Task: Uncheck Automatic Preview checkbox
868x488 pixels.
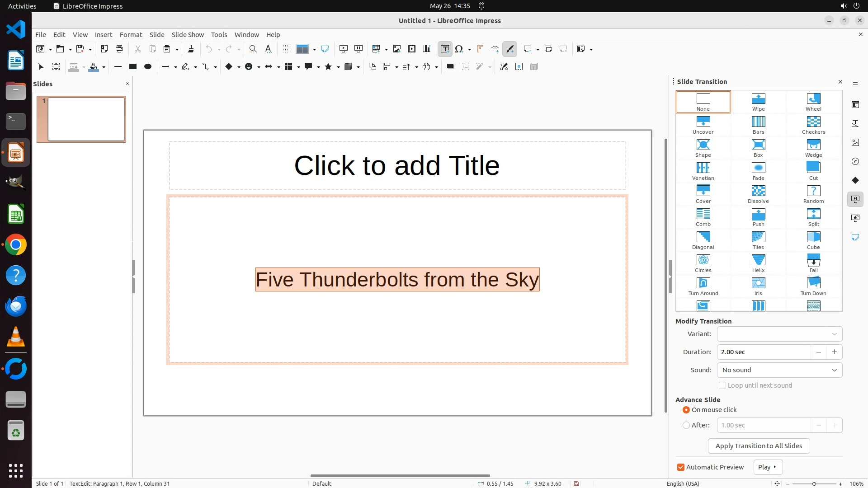Action: coord(681,467)
